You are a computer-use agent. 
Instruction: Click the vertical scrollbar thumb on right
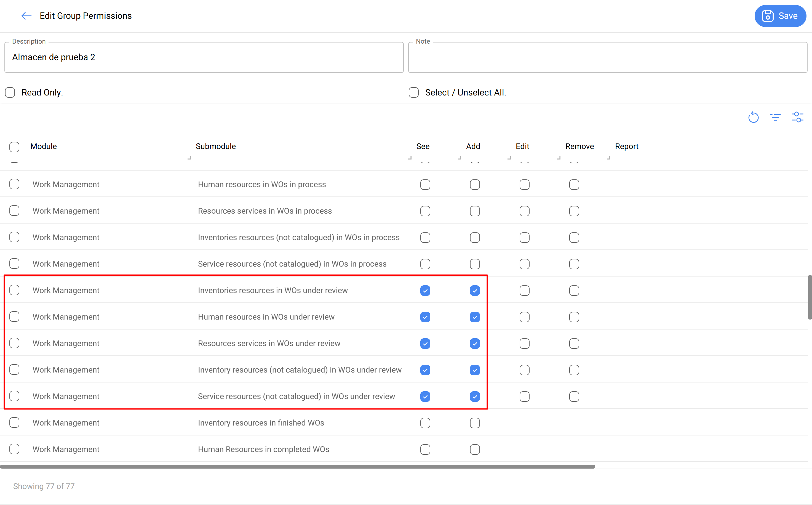pyautogui.click(x=810, y=297)
